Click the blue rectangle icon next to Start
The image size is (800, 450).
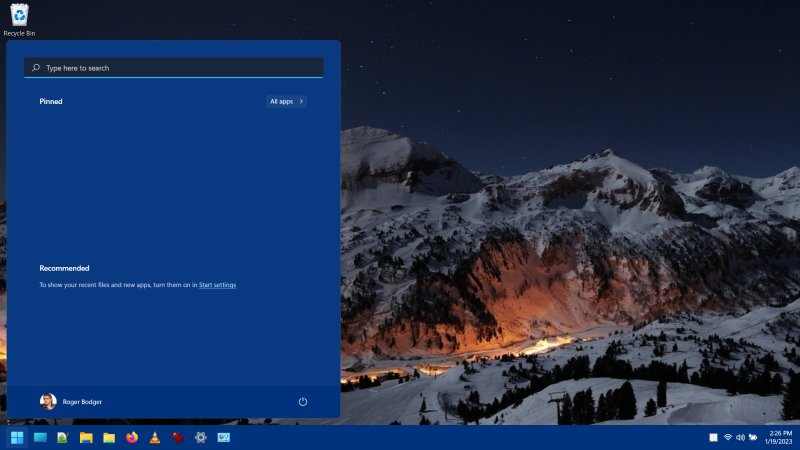pos(40,437)
